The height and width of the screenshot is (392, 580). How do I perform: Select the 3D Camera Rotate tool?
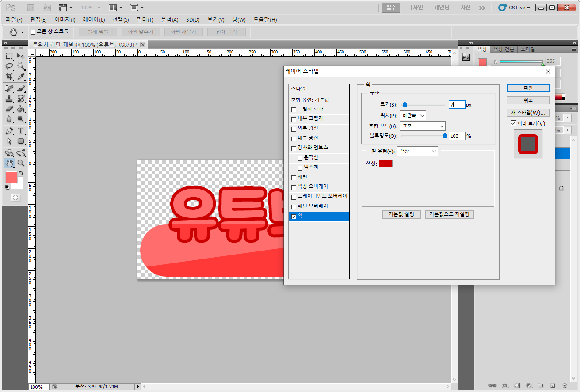point(21,153)
